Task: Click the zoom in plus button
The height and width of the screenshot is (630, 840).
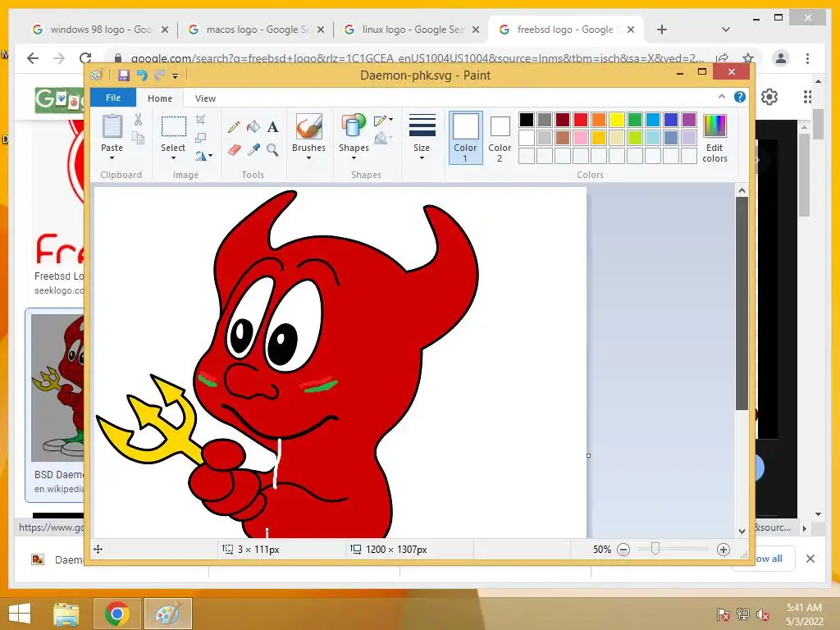Action: pos(724,550)
